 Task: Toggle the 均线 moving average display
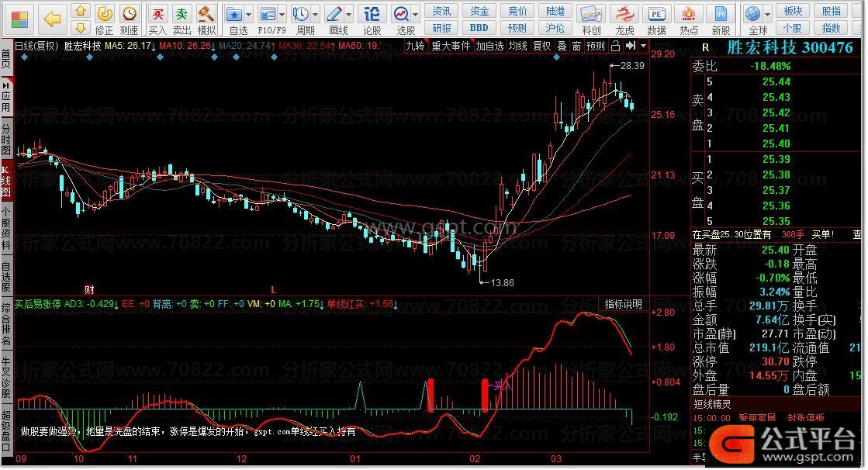point(518,46)
